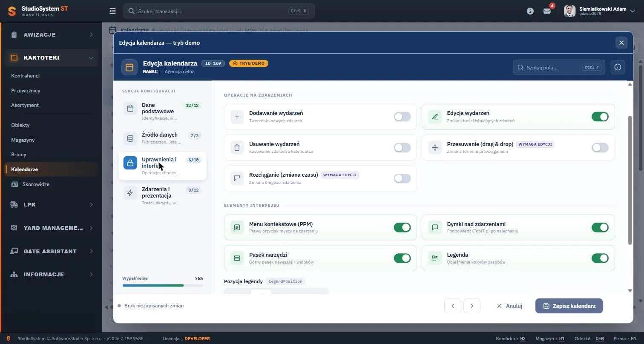This screenshot has width=644, height=344.
Task: Click the scroll down arrow in dialog
Action: pos(630,290)
